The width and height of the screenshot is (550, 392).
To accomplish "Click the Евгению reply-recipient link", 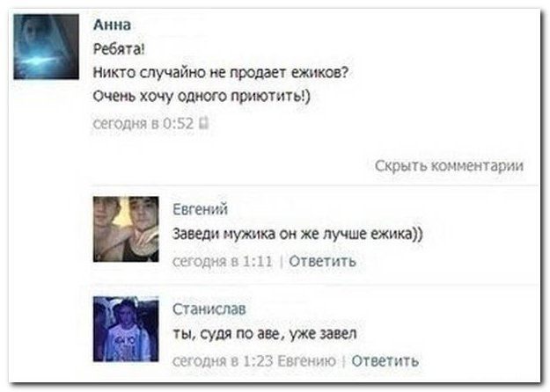I will point(306,361).
